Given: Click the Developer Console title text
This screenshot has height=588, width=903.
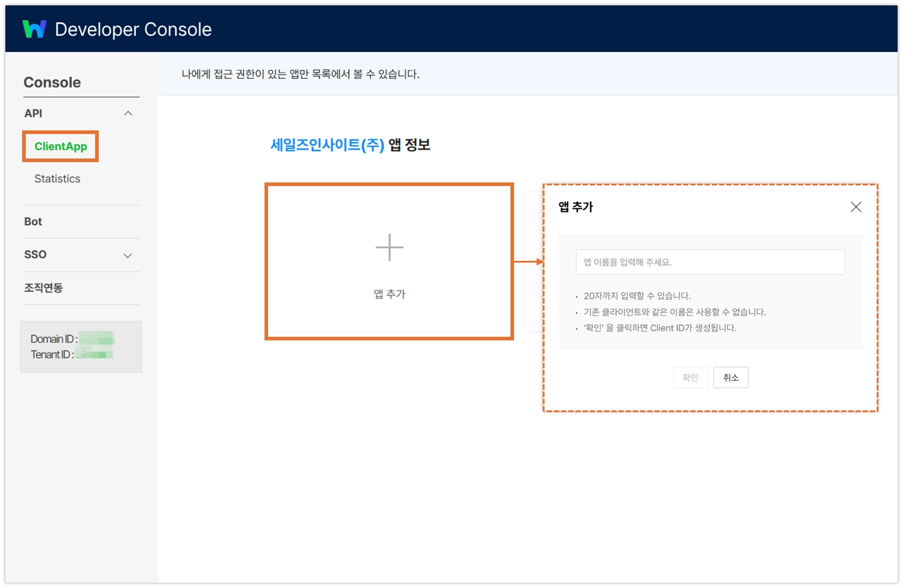Looking at the screenshot, I should pyautogui.click(x=133, y=29).
